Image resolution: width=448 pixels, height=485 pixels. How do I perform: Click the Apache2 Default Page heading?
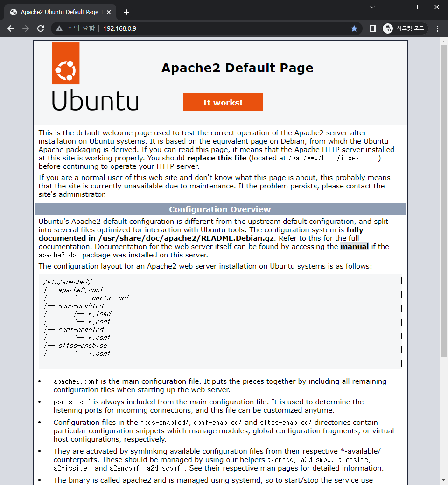point(237,68)
